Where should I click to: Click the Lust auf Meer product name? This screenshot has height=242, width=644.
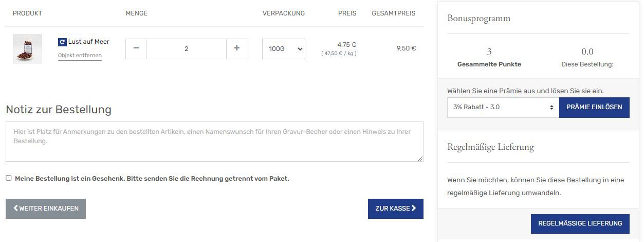(88, 42)
